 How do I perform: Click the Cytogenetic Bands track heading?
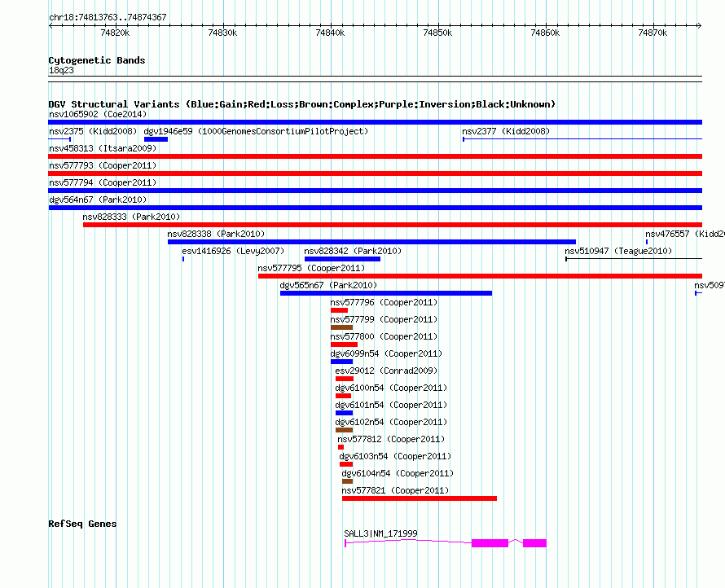[97, 60]
